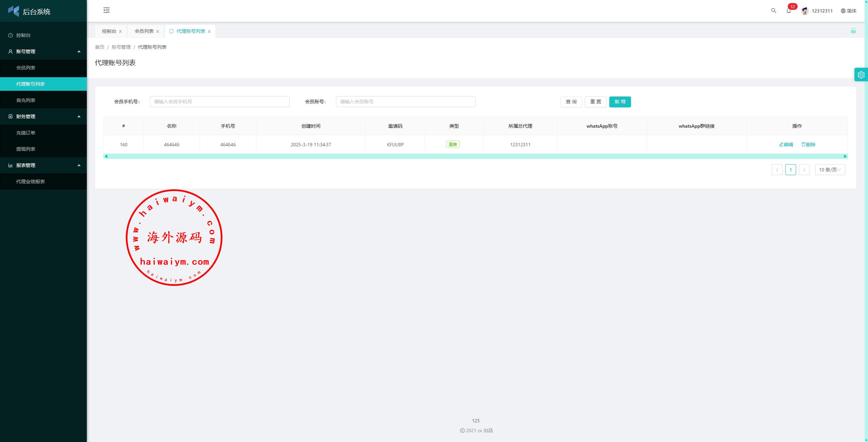Viewport: 868px width, 442px height.
Task: Click 编辑 link for row 160
Action: (x=786, y=145)
